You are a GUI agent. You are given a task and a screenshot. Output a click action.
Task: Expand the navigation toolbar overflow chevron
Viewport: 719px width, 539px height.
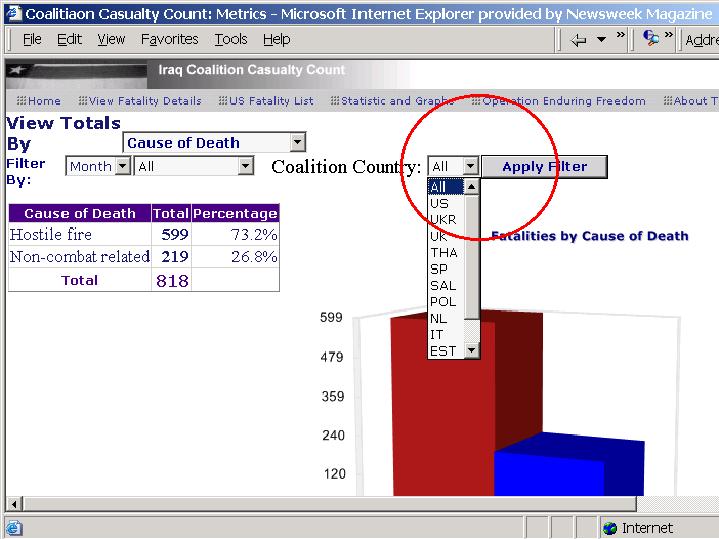621,34
